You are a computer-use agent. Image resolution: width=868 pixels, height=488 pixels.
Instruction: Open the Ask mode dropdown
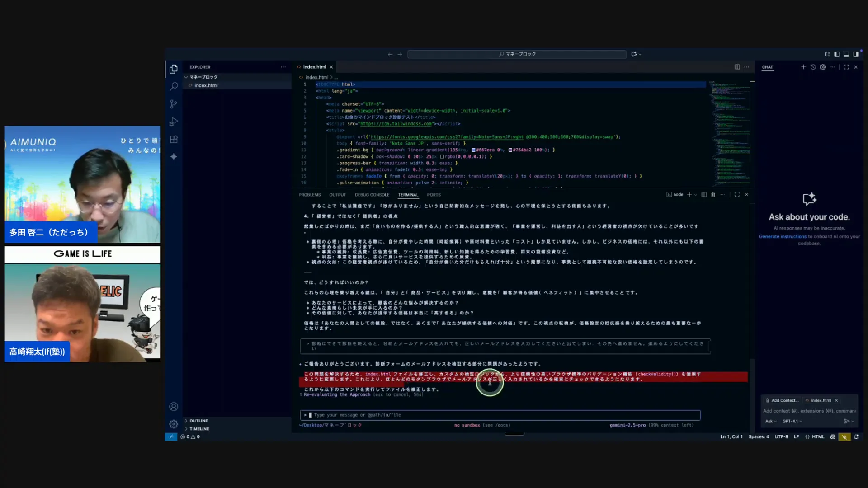coord(771,421)
